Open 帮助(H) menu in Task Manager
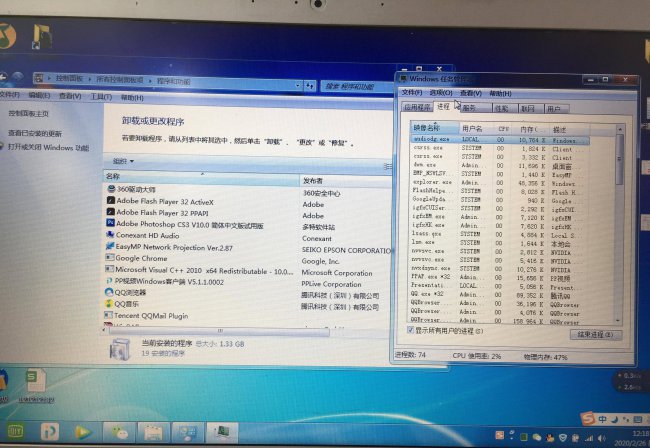Screen dimensions: 650x448 (500, 93)
